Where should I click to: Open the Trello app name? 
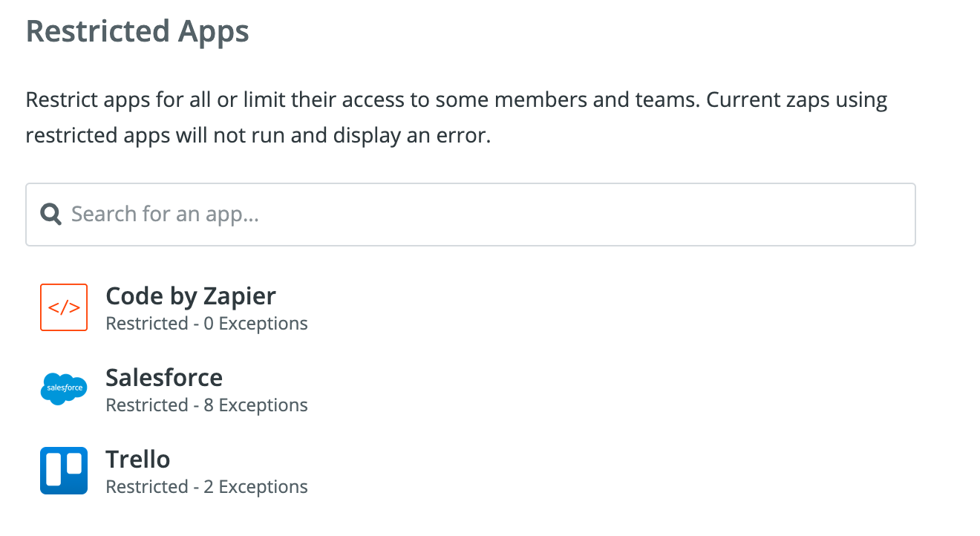138,460
